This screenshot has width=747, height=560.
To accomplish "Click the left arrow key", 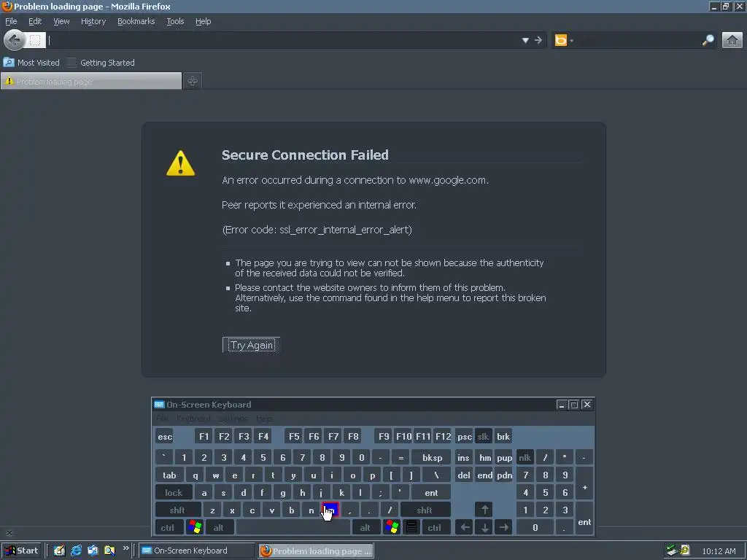I will 465,528.
